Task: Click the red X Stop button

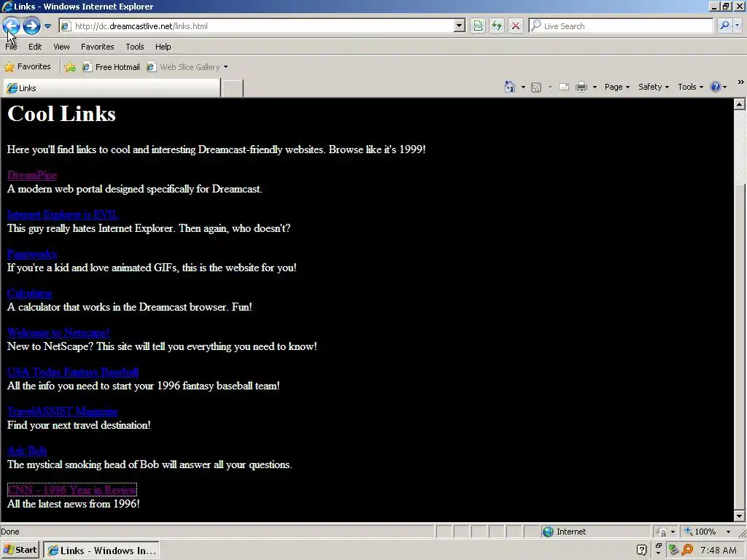Action: pos(516,26)
